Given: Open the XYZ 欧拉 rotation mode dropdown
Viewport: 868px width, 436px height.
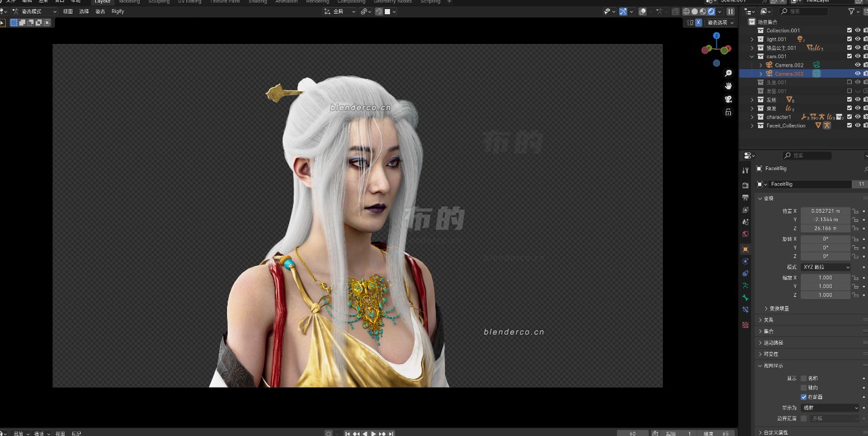Looking at the screenshot, I should coord(826,267).
